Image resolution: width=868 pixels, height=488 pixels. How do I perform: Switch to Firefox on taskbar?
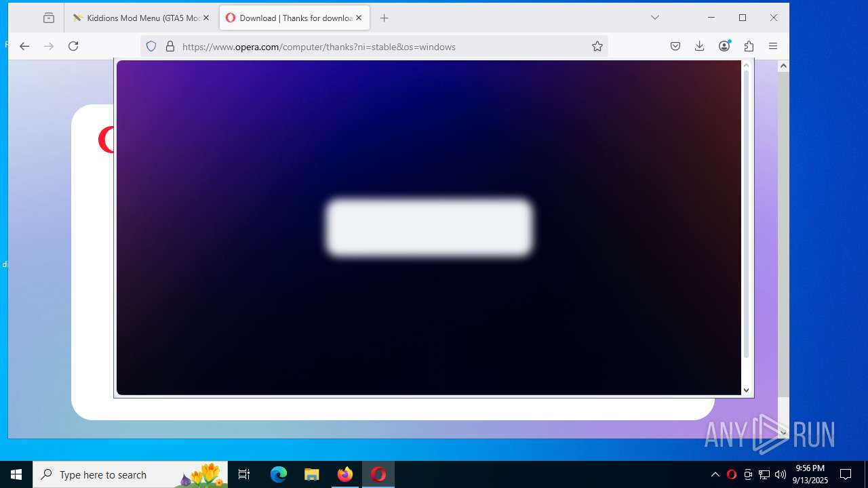click(x=344, y=474)
